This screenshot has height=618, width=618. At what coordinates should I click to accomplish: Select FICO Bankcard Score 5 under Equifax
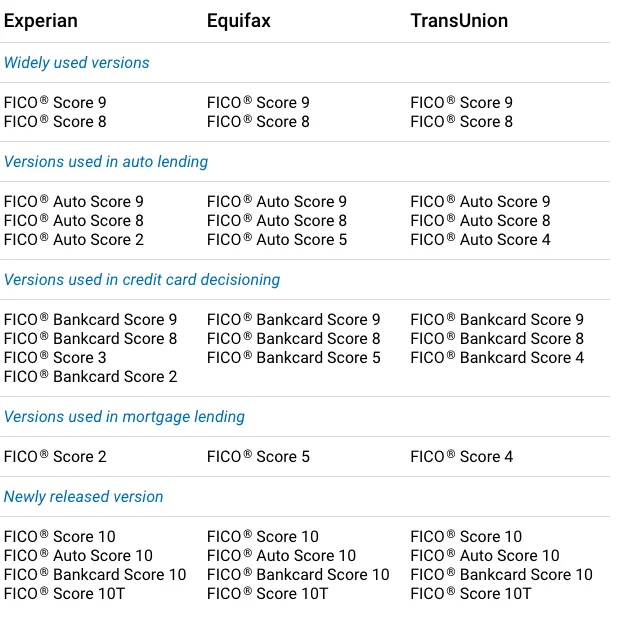(x=294, y=358)
